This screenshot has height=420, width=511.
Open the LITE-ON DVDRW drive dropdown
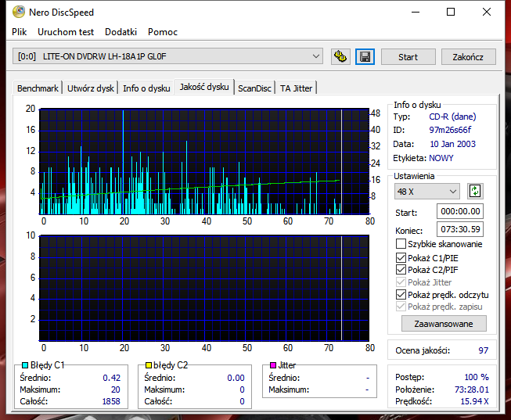tap(167, 56)
